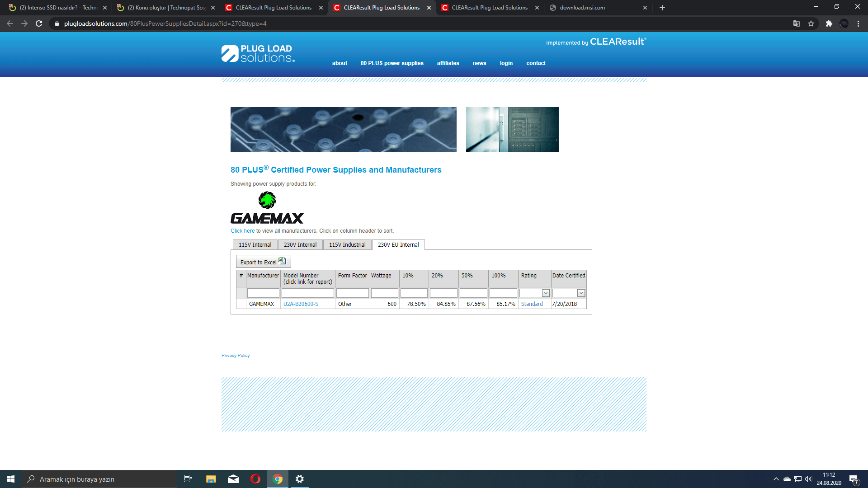The height and width of the screenshot is (488, 868).
Task: Open Chrome three-dot menu
Action: click(x=858, y=23)
